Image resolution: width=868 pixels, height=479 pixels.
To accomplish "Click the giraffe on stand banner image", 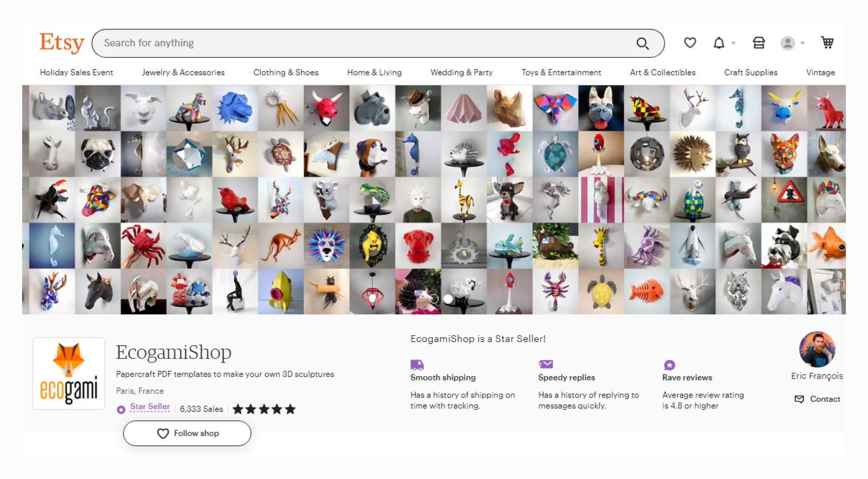I will coord(464,200).
